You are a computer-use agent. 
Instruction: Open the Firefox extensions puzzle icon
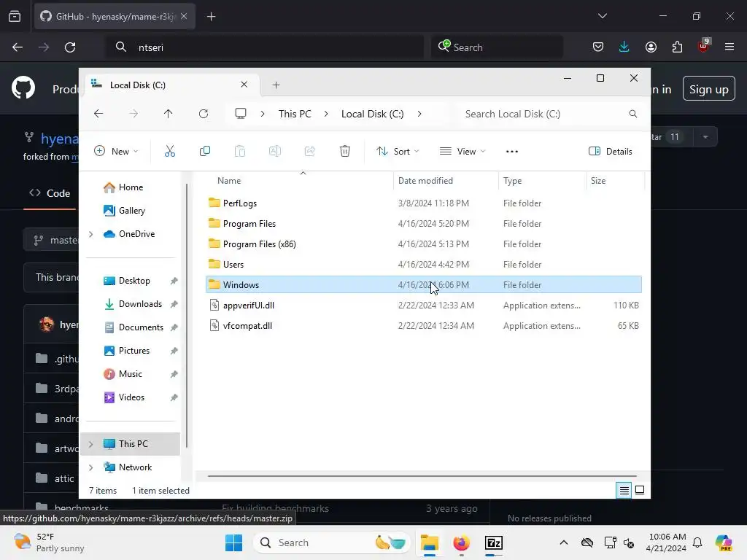[x=677, y=47]
